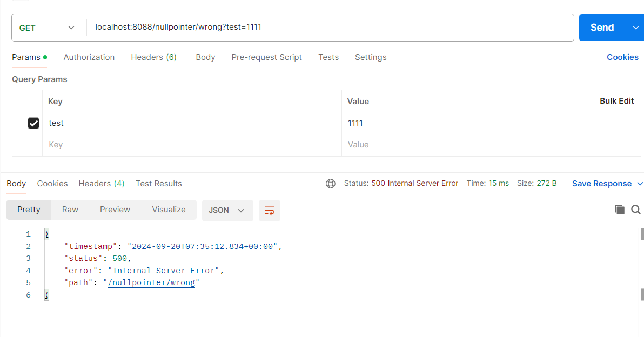This screenshot has height=337, width=644.
Task: Switch to the Authorization tab
Action: click(89, 57)
